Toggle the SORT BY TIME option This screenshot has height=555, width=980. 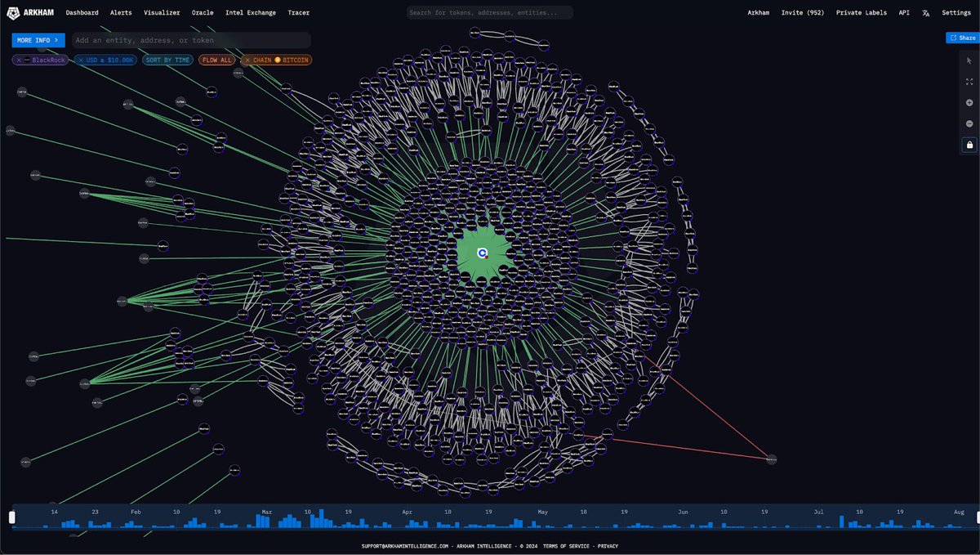(167, 60)
